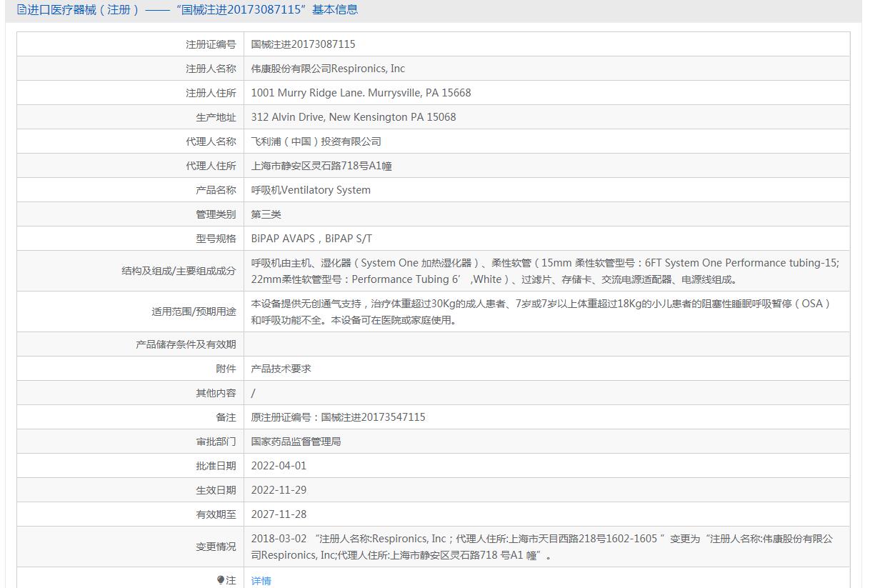
Task: Click the 有效期至 row label
Action: [216, 514]
